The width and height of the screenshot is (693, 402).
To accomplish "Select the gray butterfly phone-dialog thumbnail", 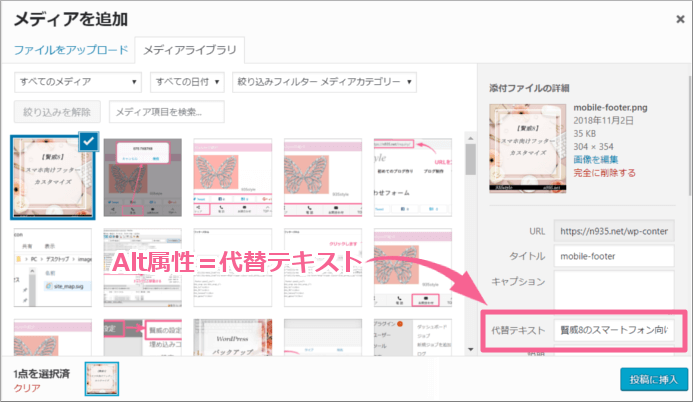I will coord(142,178).
